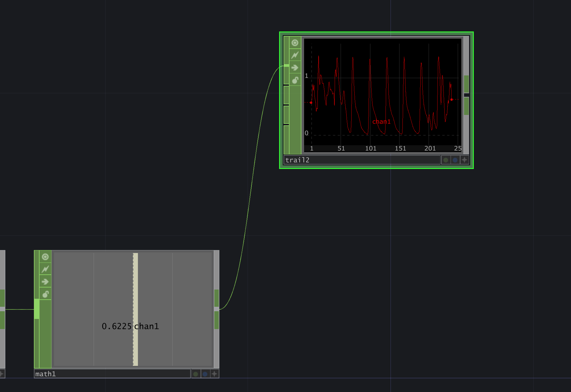Click the target-circle flag on math1 node
The height and width of the screenshot is (392, 571).
(x=45, y=257)
